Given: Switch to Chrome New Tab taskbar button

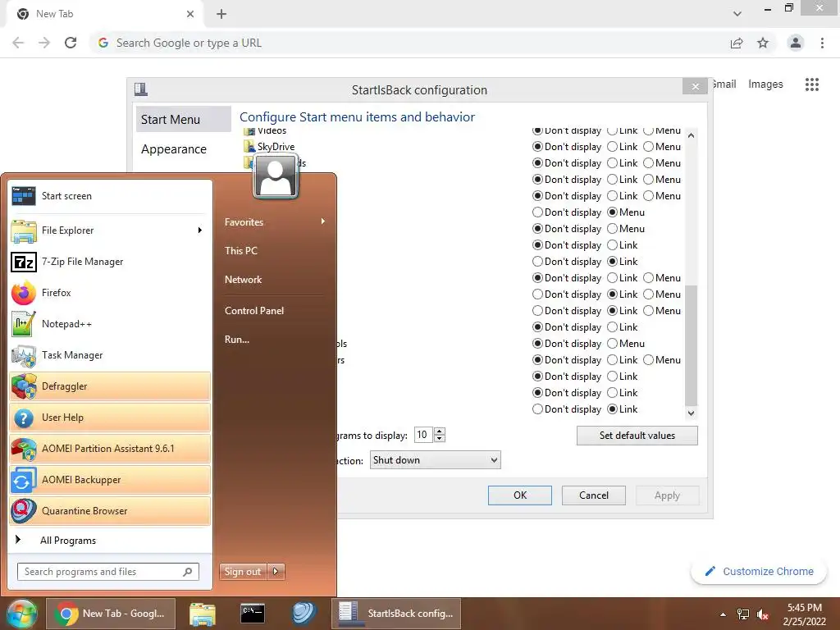Looking at the screenshot, I should coord(111,614).
